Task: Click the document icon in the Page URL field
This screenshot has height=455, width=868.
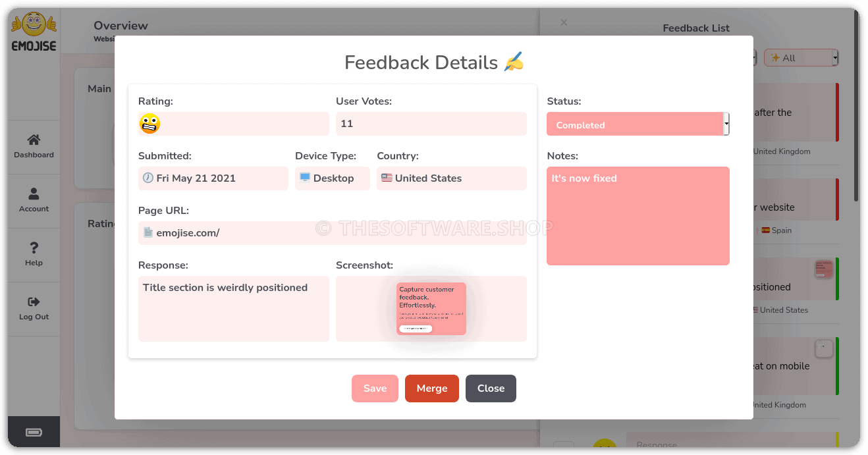Action: 148,232
